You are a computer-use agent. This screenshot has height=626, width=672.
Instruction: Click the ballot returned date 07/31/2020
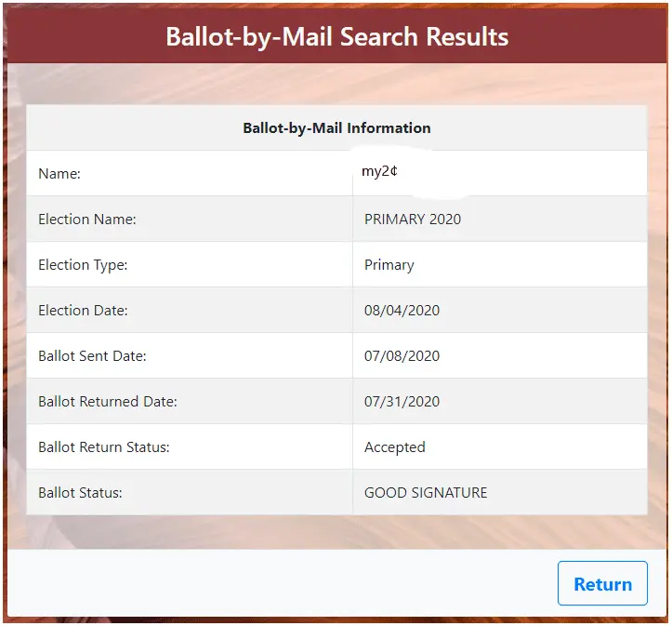tap(402, 402)
